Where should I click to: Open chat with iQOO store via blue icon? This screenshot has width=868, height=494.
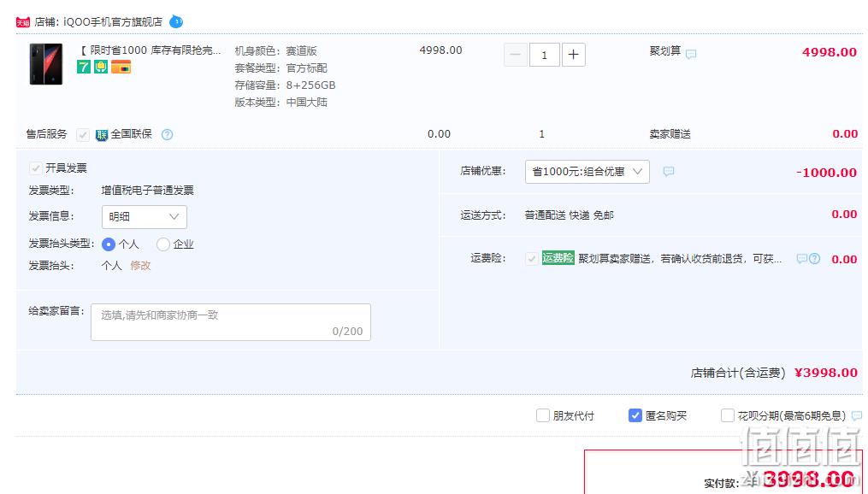[x=176, y=21]
